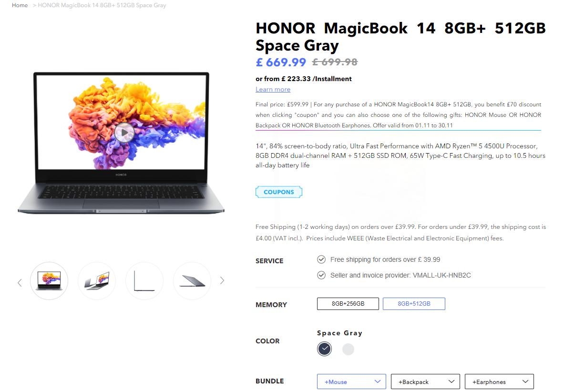Select the front-view laptop thumbnail

49,281
